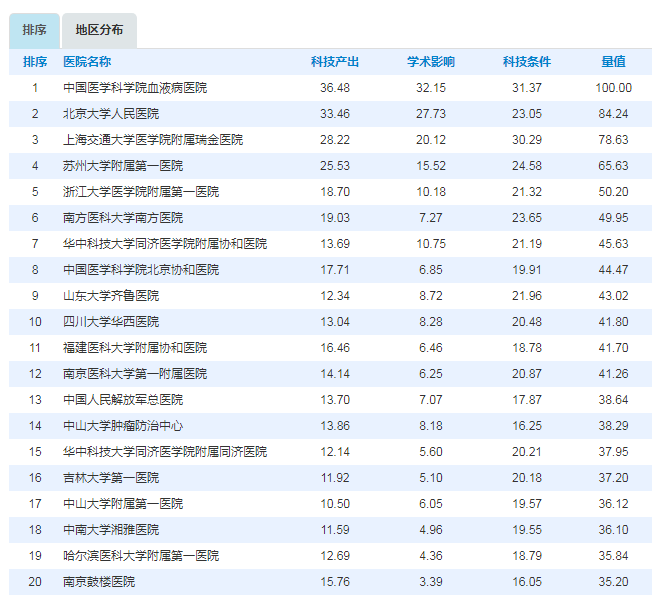662x606 pixels.
Task: Click 吉林大学第一医院 entry
Action: (111, 478)
